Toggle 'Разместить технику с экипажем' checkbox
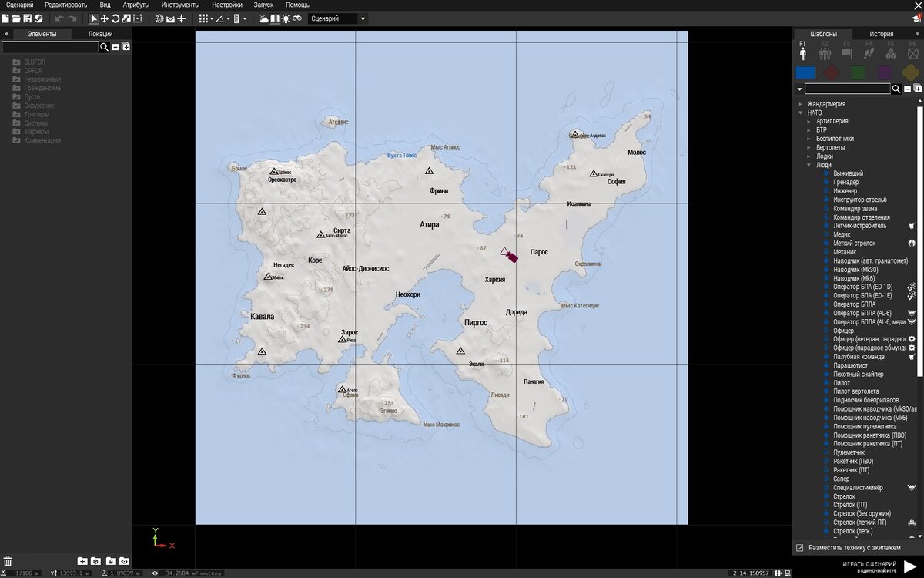The height and width of the screenshot is (578, 924). coord(799,548)
